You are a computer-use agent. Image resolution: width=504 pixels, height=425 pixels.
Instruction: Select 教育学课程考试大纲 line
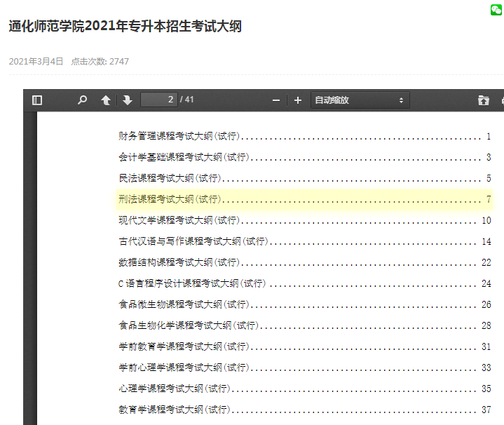coord(305,410)
